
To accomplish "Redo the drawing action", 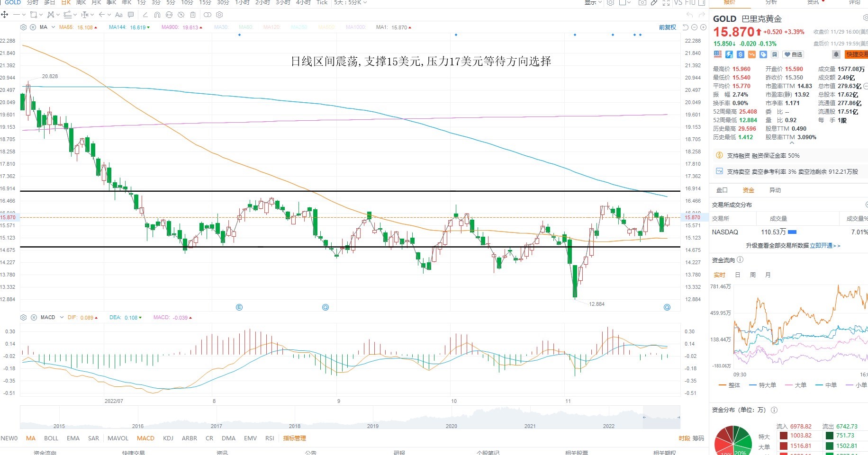I will [x=702, y=15].
